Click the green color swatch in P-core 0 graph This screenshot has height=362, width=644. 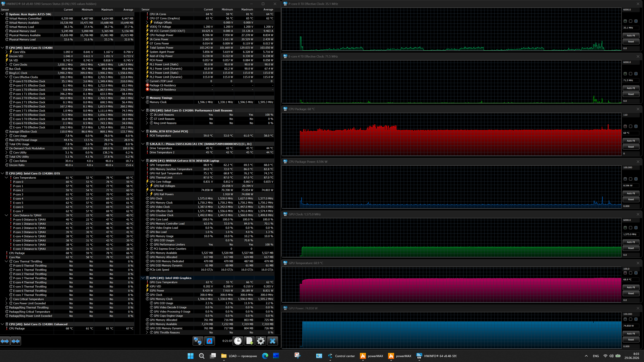pos(625,21)
